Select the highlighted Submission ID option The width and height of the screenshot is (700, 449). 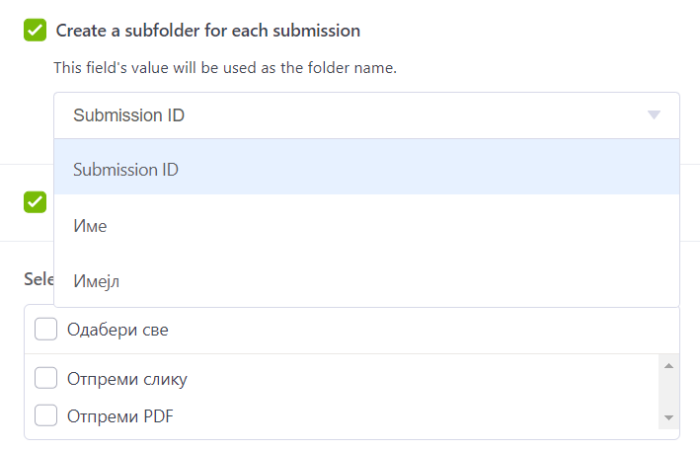[126, 169]
